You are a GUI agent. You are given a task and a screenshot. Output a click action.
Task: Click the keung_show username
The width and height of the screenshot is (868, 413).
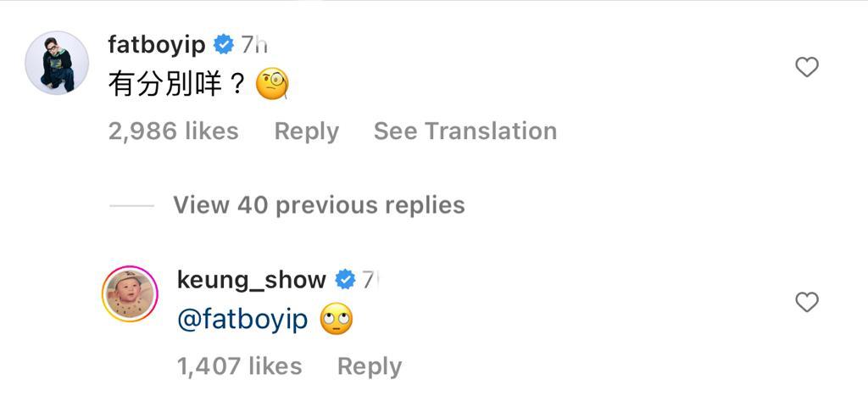252,279
